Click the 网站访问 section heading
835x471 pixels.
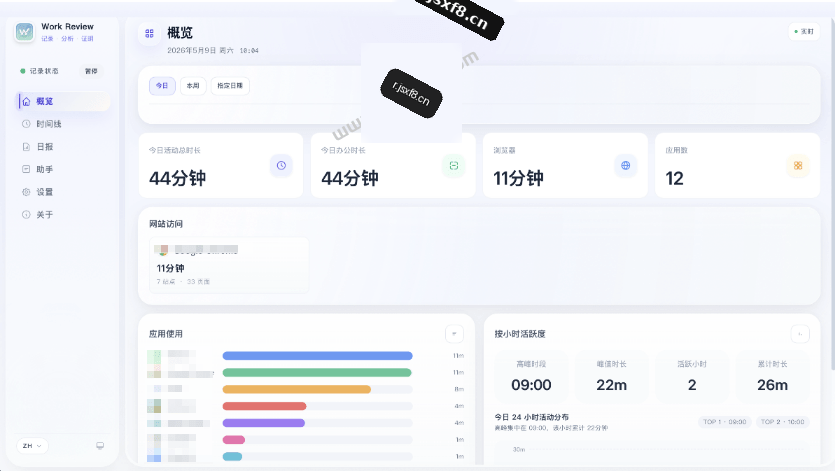[166, 224]
